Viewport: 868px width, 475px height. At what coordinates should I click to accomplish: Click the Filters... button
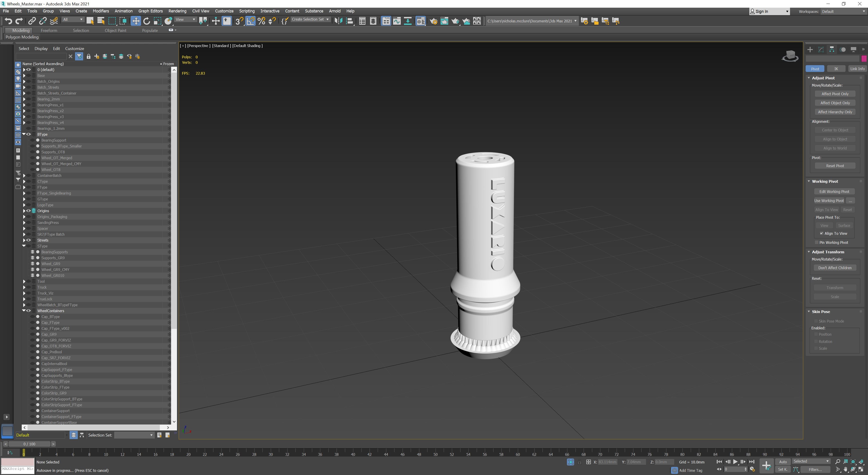[x=815, y=469]
